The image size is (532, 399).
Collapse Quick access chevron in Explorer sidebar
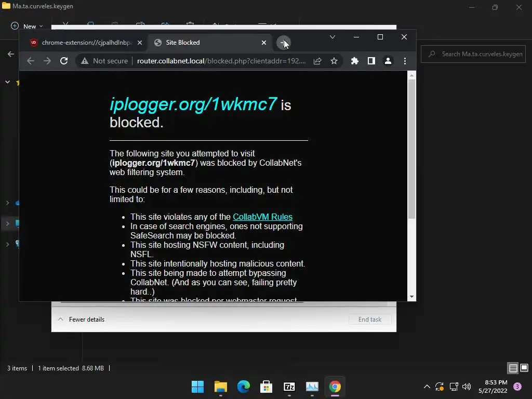(x=7, y=82)
